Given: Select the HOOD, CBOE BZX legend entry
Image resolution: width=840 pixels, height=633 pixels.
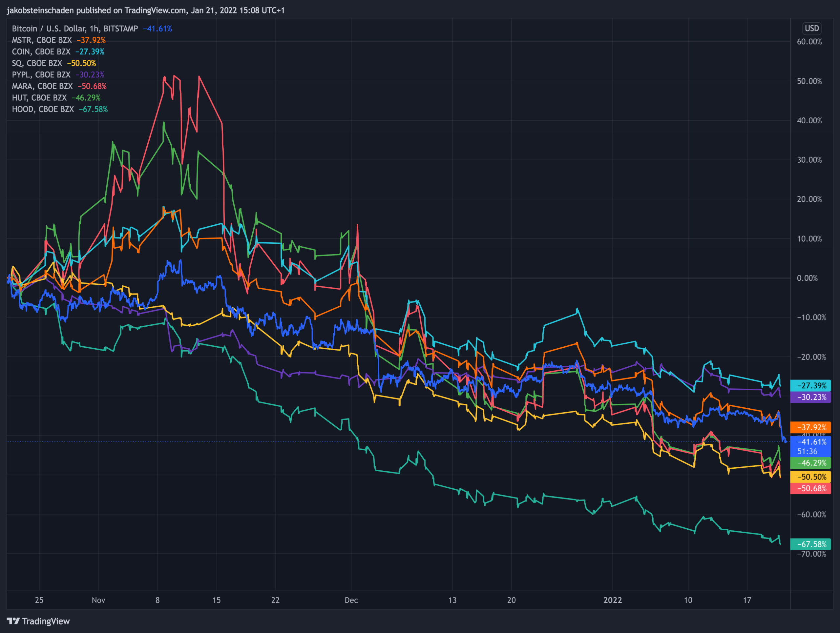Looking at the screenshot, I should click(x=60, y=109).
